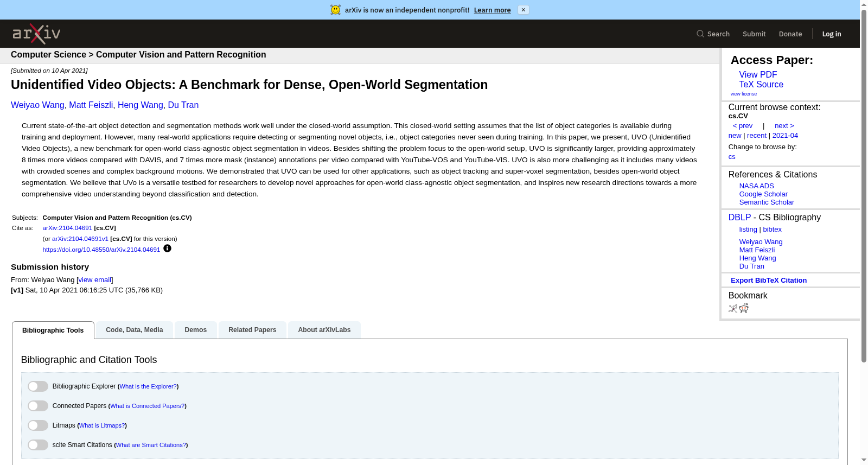The image size is (868, 465).
Task: Download the TeX Source
Action: (x=761, y=85)
